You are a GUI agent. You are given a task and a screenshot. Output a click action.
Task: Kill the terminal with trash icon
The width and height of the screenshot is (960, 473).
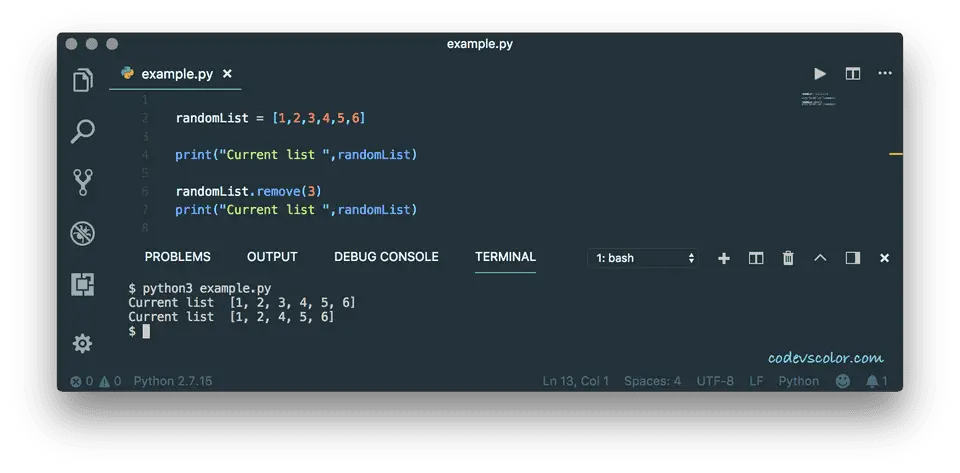[x=788, y=258]
